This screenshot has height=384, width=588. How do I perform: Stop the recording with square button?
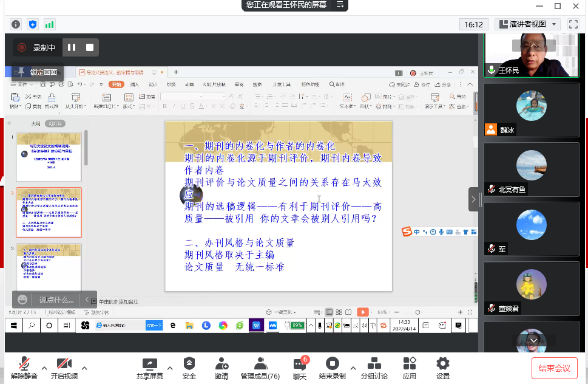click(90, 47)
